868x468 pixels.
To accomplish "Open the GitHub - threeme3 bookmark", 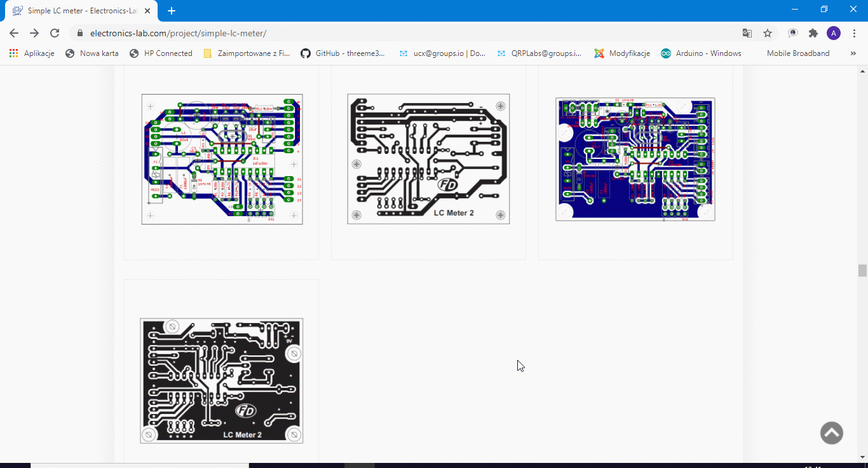I will [343, 53].
